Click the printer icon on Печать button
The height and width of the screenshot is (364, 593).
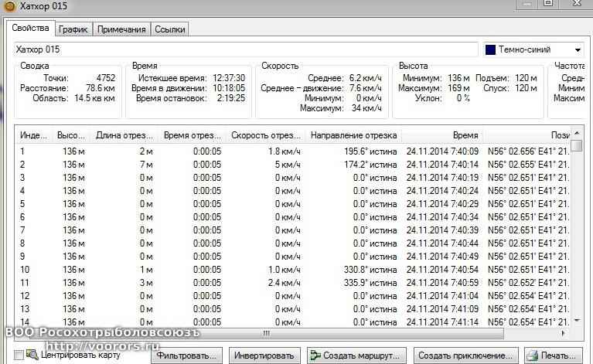pyautogui.click(x=533, y=355)
